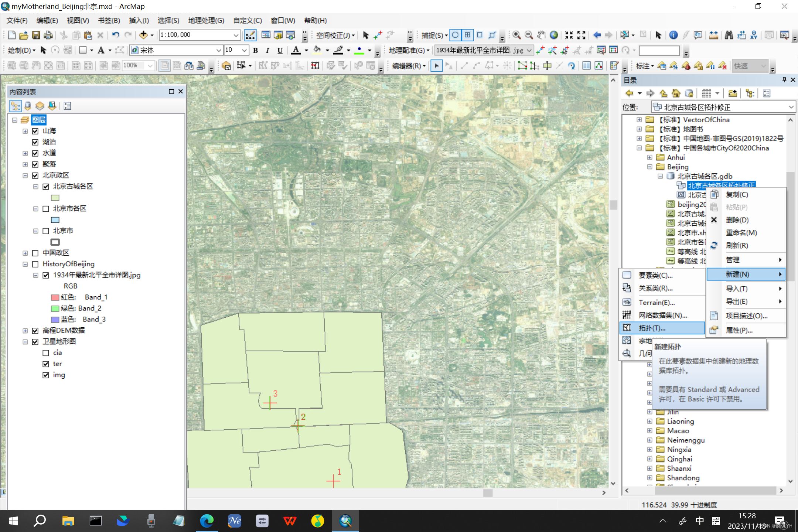This screenshot has height=532, width=798.
Task: Expand the 中国政区 layer group
Action: 25,253
